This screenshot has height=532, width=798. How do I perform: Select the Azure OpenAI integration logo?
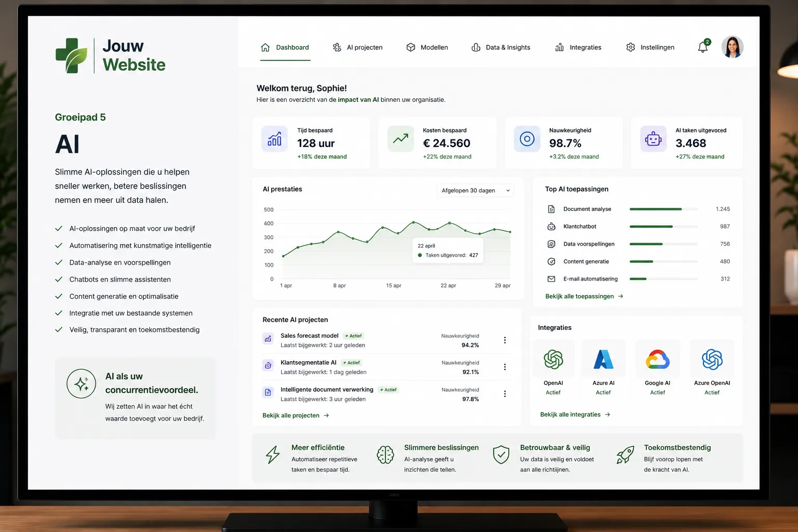tap(712, 359)
